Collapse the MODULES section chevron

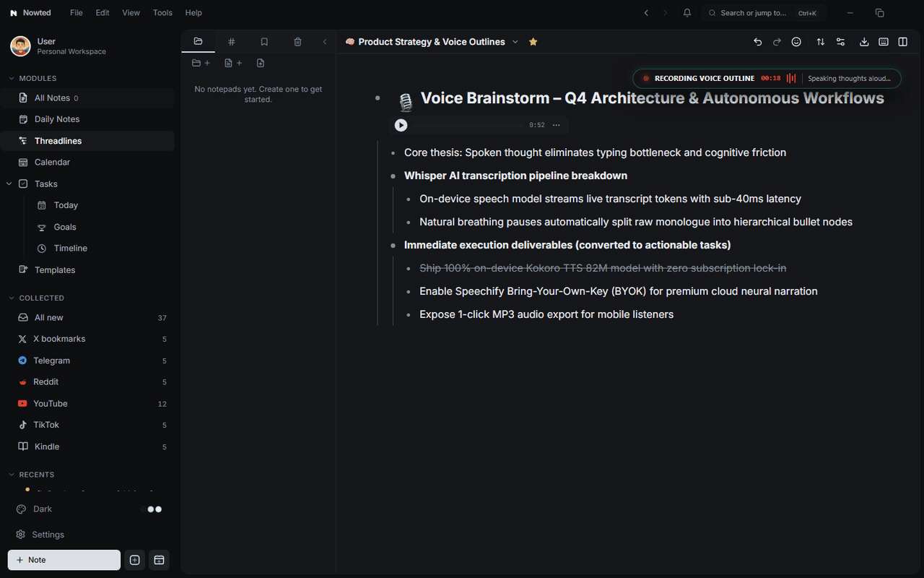[11, 78]
